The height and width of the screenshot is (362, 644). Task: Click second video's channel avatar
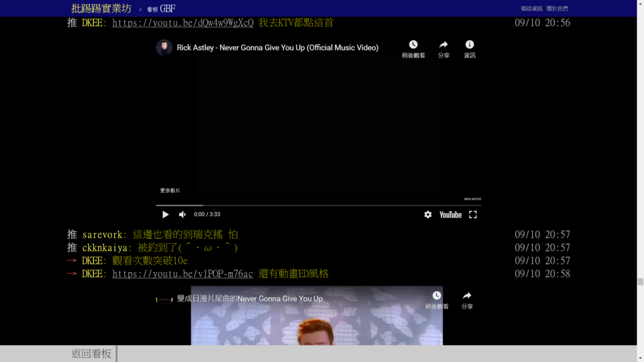point(164,299)
